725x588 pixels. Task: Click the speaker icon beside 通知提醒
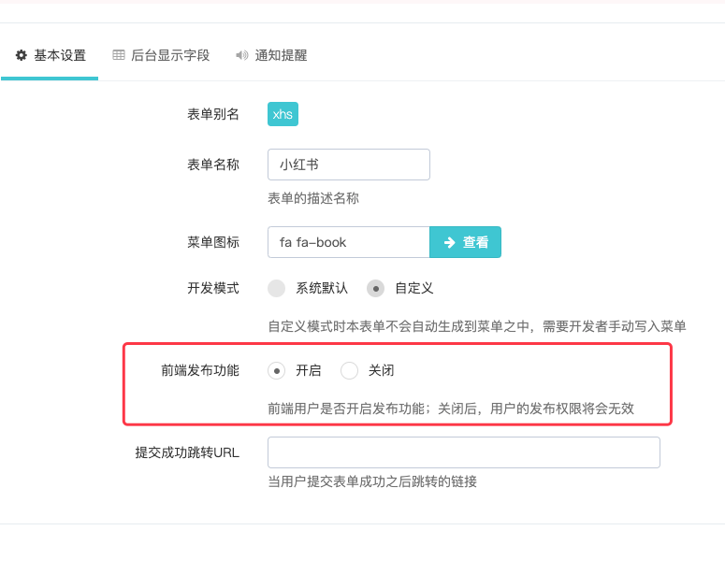pos(241,55)
